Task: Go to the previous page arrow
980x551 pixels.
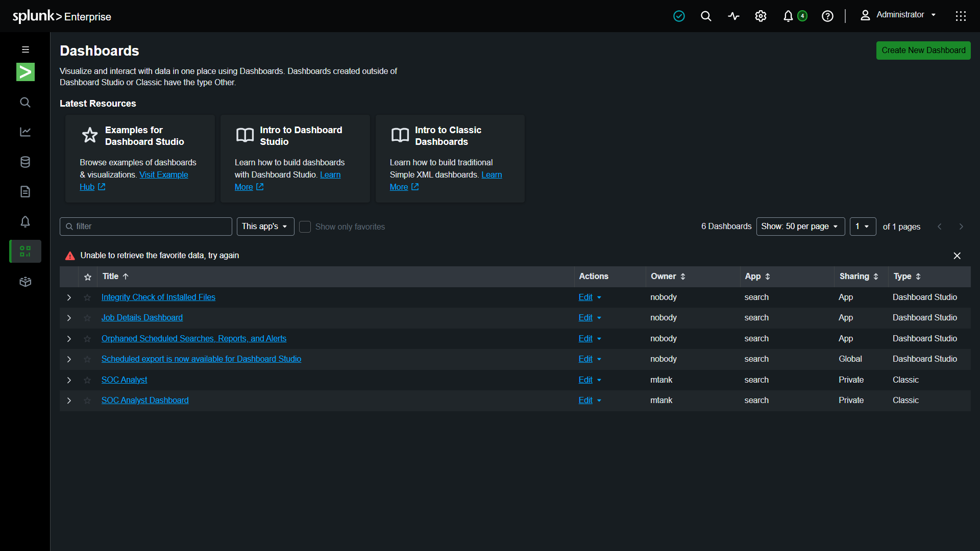Action: click(x=940, y=227)
